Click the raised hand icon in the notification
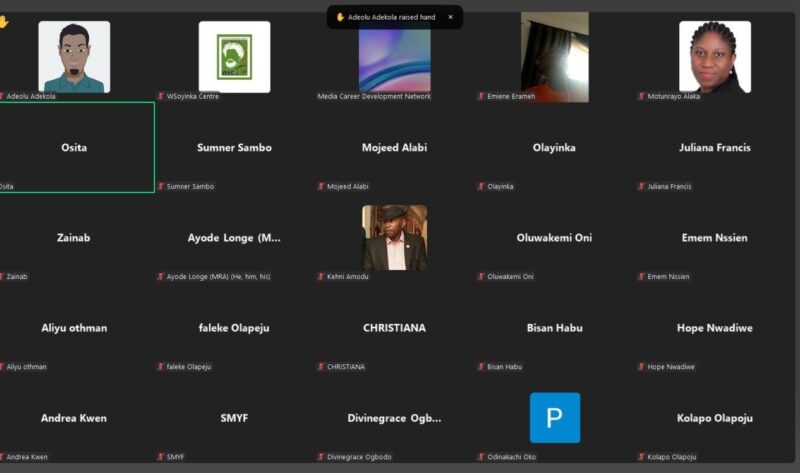 tap(340, 17)
